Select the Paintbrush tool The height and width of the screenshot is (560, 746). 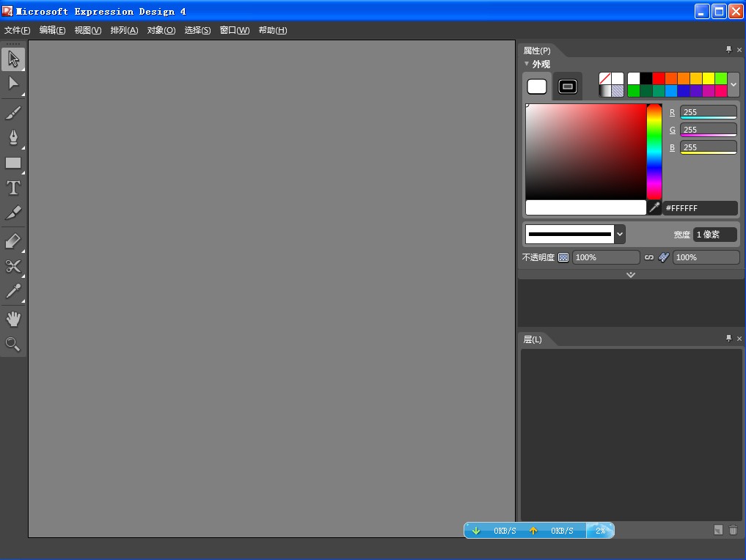(x=13, y=113)
